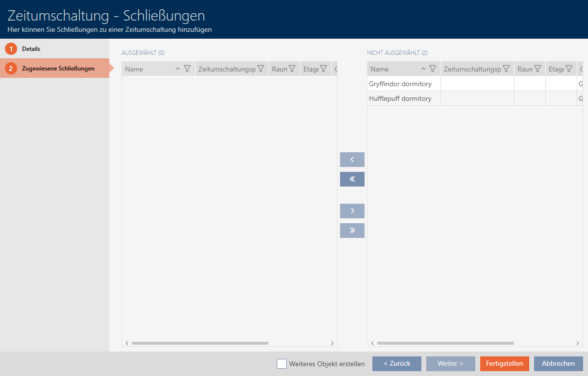588x376 pixels.
Task: Go back with the Zurück button
Action: click(396, 364)
